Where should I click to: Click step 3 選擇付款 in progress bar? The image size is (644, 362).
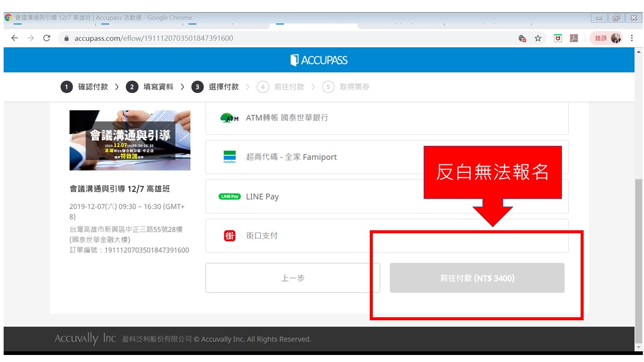(x=215, y=87)
